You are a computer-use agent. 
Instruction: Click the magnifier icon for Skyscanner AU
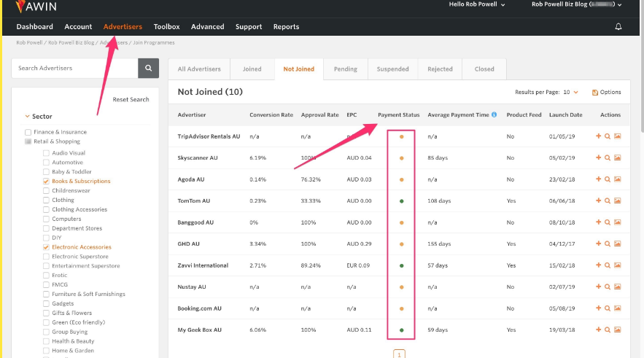click(608, 157)
